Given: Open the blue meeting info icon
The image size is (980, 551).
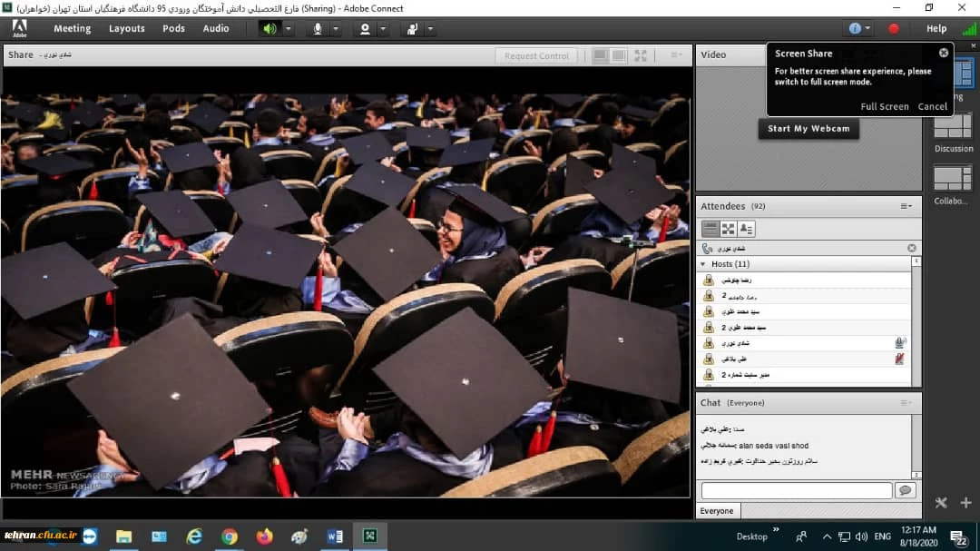Looking at the screenshot, I should 854,28.
